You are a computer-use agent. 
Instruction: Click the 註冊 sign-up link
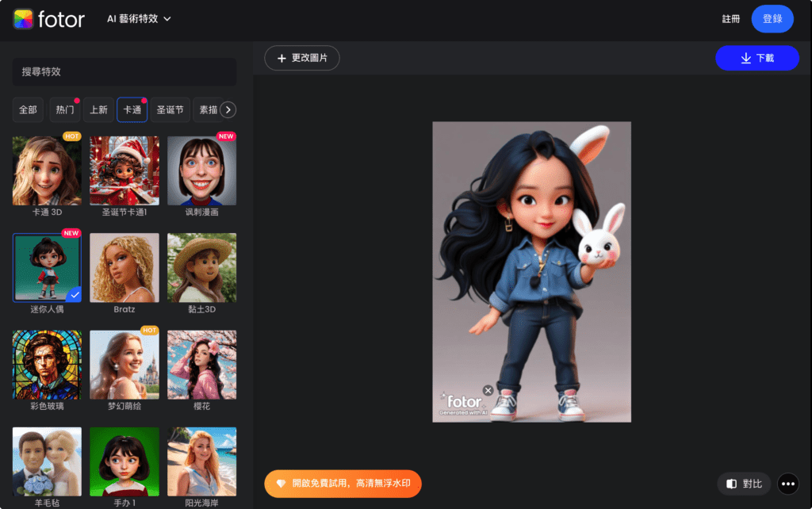(730, 19)
